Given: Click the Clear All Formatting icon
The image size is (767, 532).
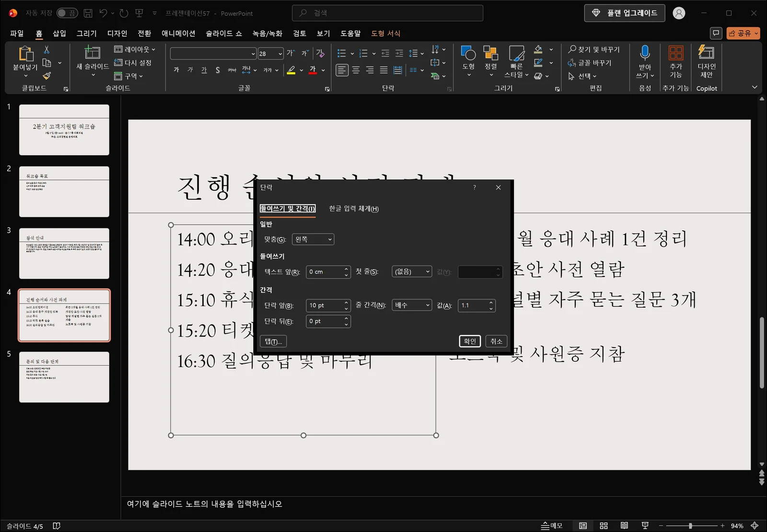Looking at the screenshot, I should [x=320, y=53].
